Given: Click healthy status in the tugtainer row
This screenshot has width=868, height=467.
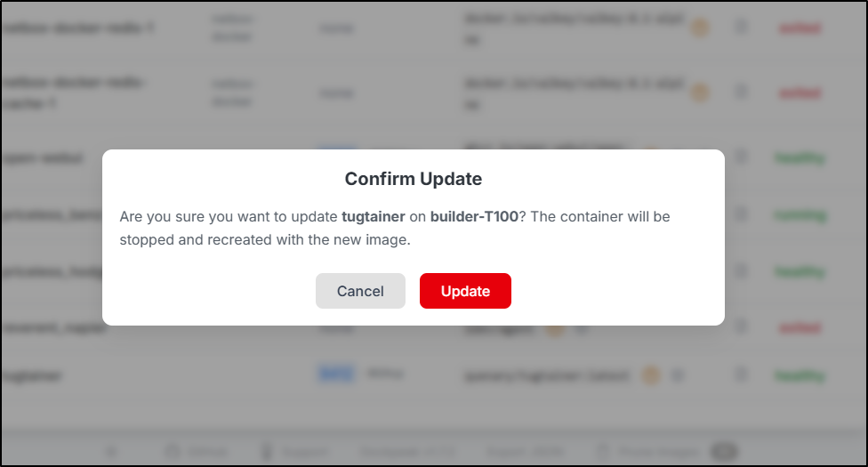Looking at the screenshot, I should [800, 375].
